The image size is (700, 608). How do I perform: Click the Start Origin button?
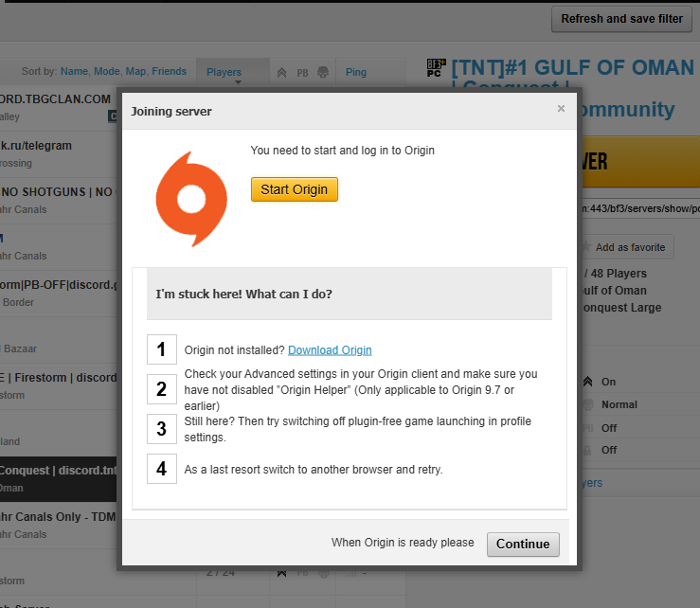(x=295, y=189)
